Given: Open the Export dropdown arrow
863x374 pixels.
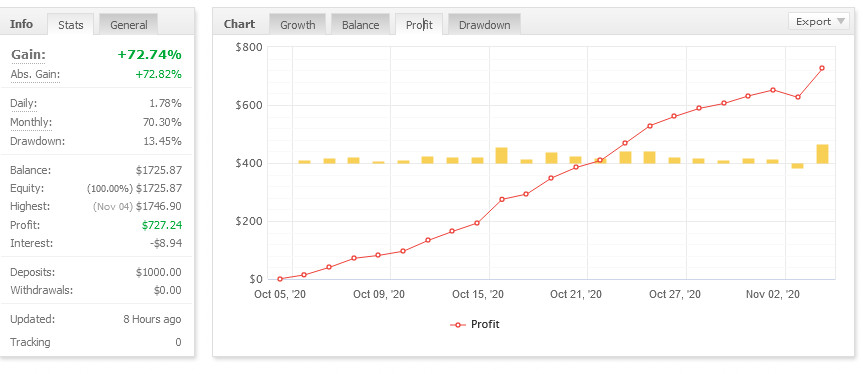Looking at the screenshot, I should (840, 21).
